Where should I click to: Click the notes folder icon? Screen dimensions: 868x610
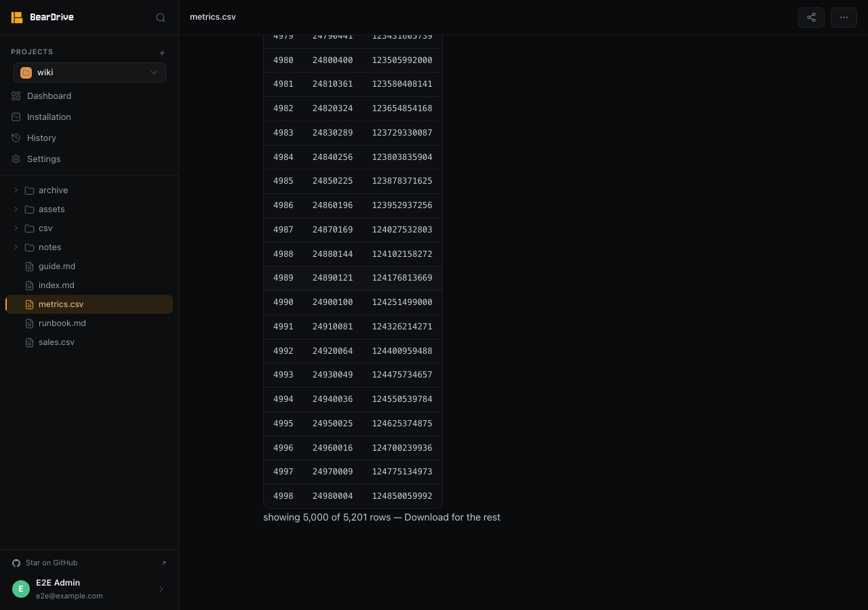pos(29,247)
